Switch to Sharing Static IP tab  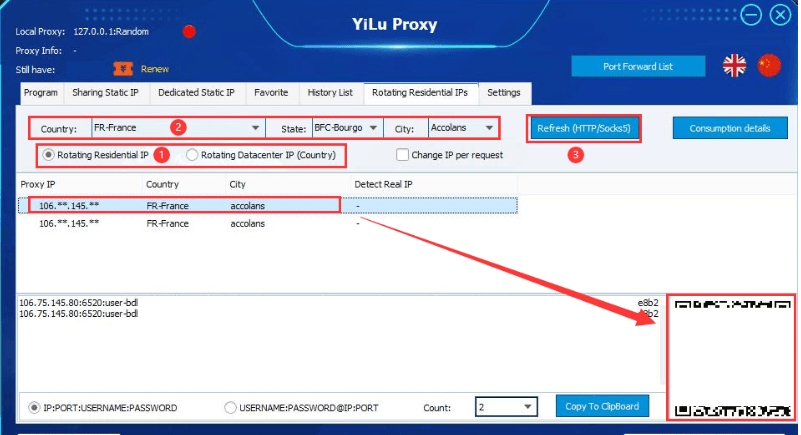(x=105, y=93)
